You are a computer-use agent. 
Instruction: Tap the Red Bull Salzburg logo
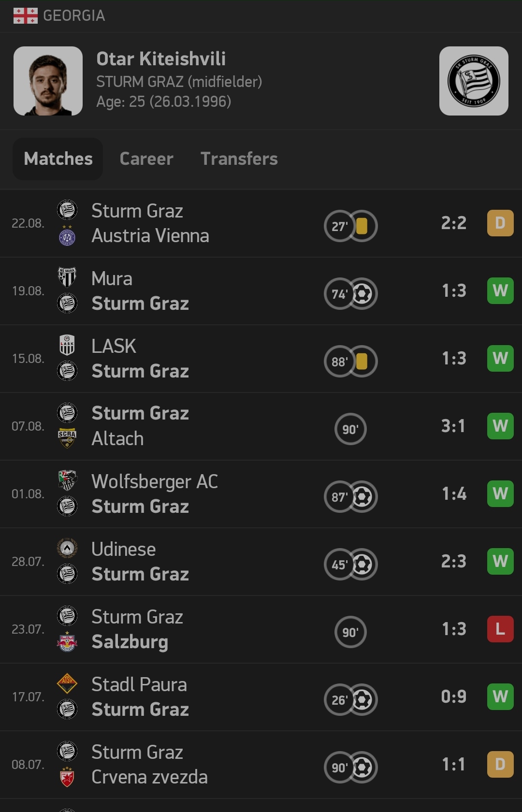coord(67,642)
